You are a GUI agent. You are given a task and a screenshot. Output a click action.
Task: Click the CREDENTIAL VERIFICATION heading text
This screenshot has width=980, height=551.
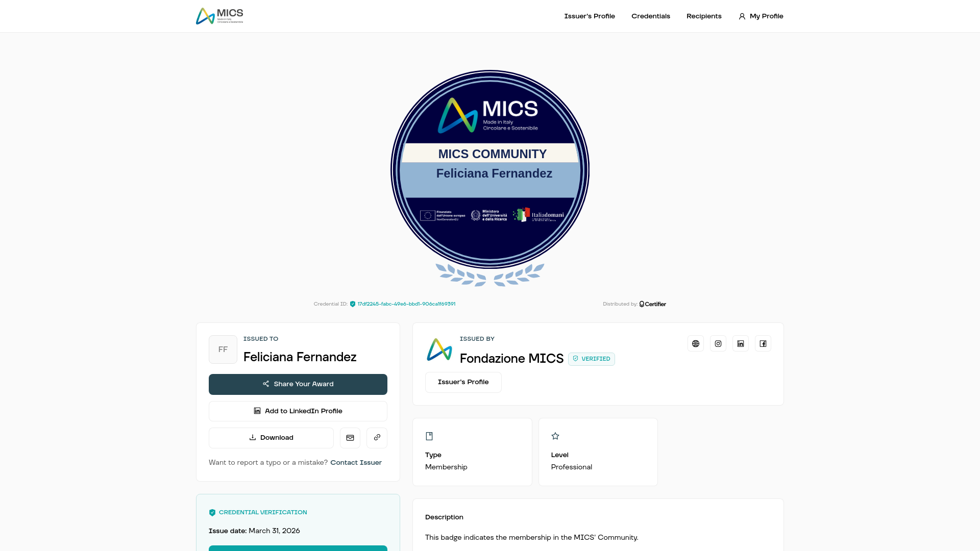coord(263,513)
